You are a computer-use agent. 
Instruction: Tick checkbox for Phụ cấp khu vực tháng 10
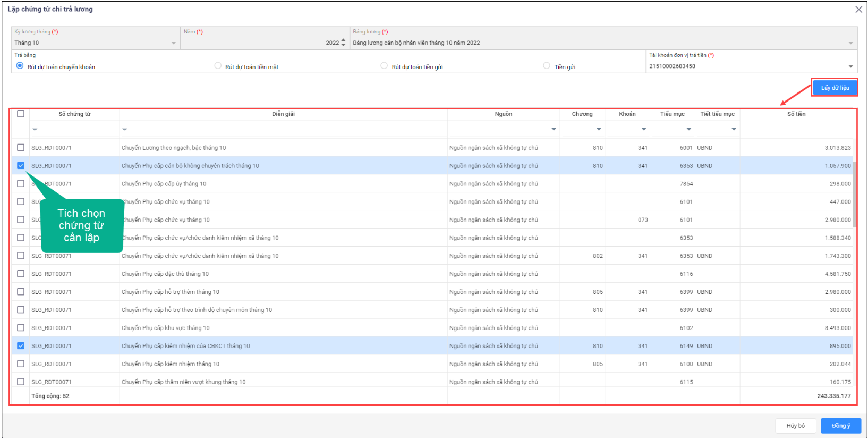click(x=21, y=328)
